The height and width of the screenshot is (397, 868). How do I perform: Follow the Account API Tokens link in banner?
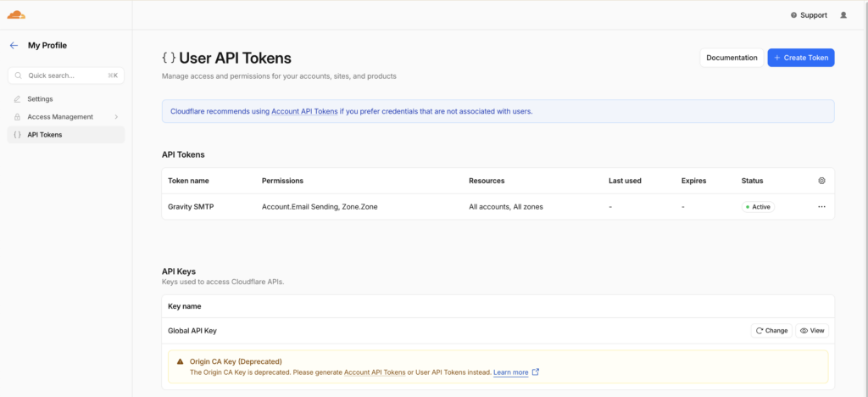point(304,111)
